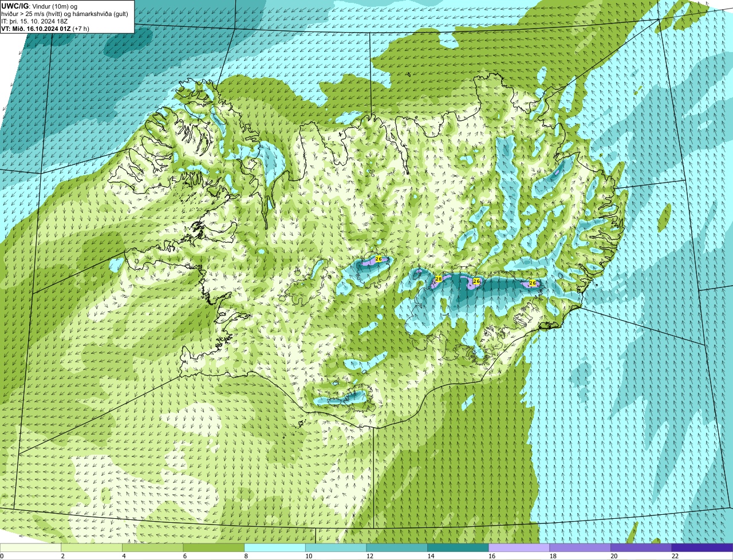Click the 6–8 m/s olive green legend swatch
733x560 pixels.
(x=214, y=547)
